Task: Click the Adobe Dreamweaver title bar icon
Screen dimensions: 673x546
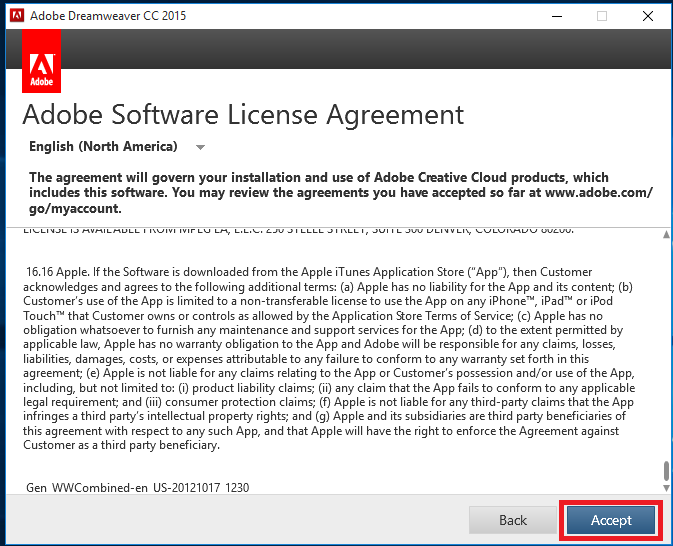Action: tap(15, 16)
